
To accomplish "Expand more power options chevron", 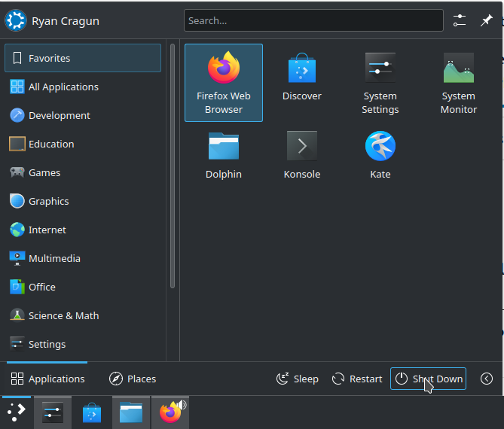I will 487,379.
